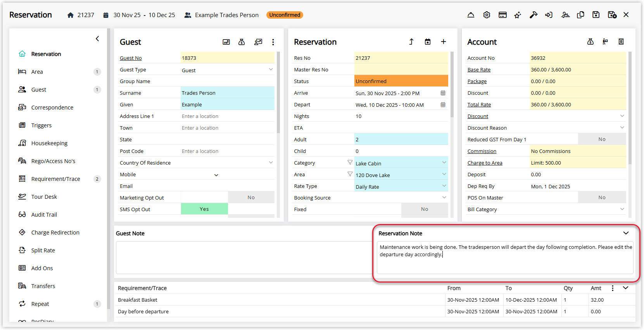Click the starred calendar icon in Reservation panel
Screen dimensions: 644x330
(x=428, y=42)
